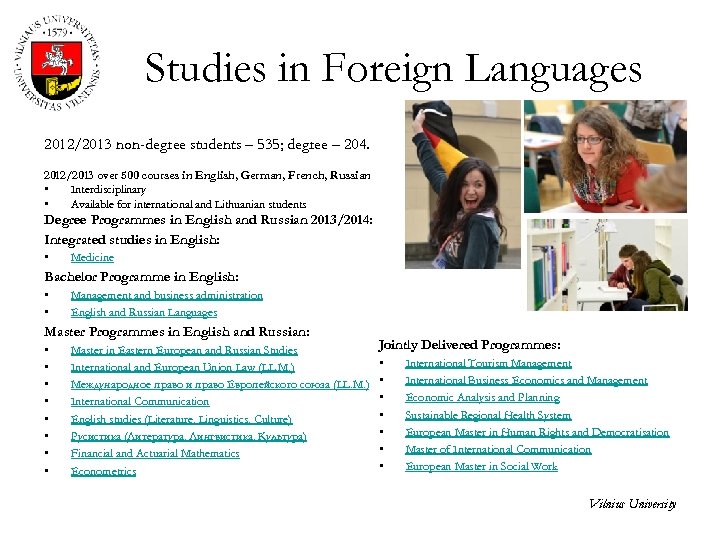Open Master of International Communication link
The image size is (720, 540).
click(498, 450)
